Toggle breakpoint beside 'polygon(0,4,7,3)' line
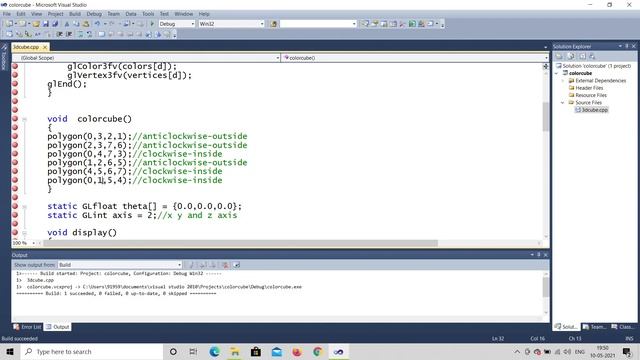This screenshot has width=640, height=360. (x=15, y=153)
